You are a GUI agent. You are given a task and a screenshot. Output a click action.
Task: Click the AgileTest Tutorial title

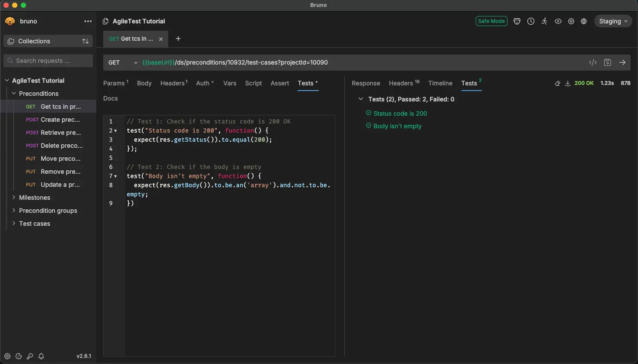139,21
